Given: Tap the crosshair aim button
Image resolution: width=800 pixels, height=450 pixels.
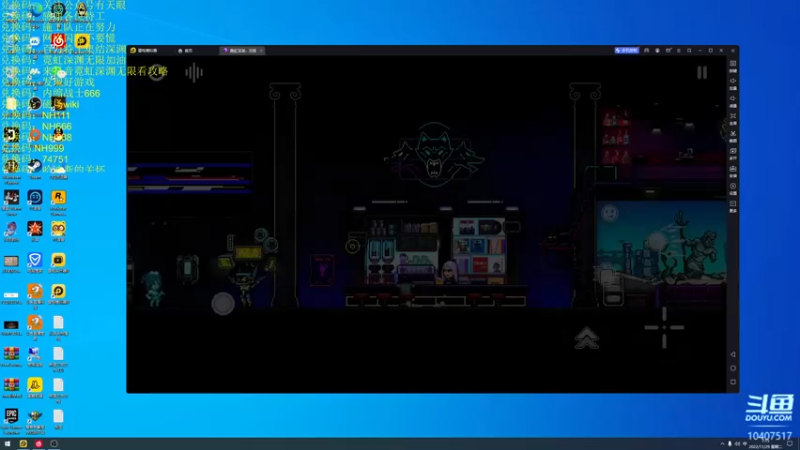Looking at the screenshot, I should 664,328.
